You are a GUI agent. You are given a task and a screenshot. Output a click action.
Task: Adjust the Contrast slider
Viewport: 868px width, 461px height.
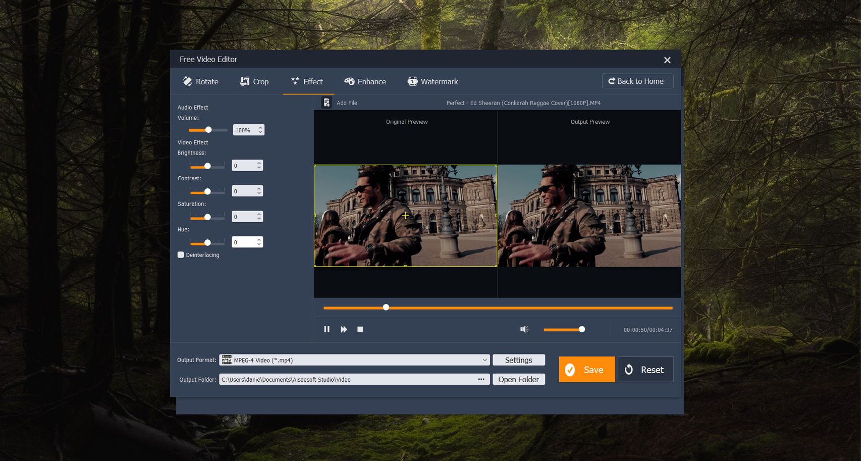coord(207,191)
